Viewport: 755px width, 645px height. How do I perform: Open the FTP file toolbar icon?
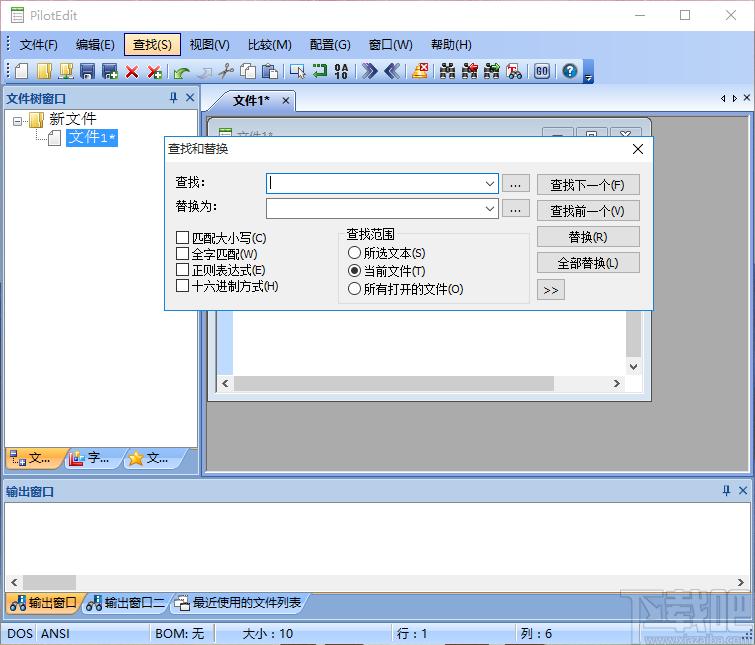pos(65,71)
